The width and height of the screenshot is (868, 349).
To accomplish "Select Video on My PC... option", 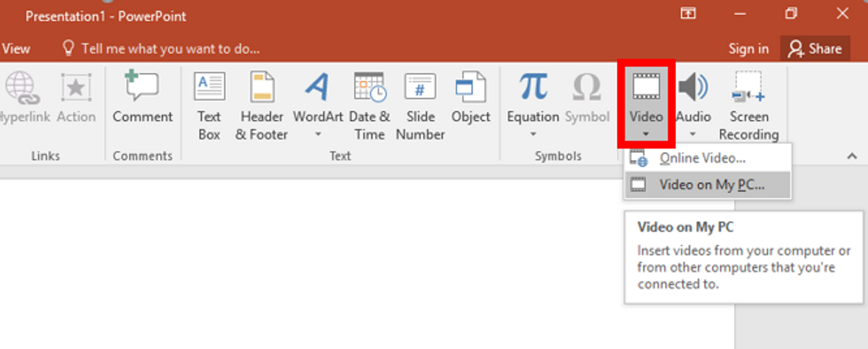I will pos(707,185).
